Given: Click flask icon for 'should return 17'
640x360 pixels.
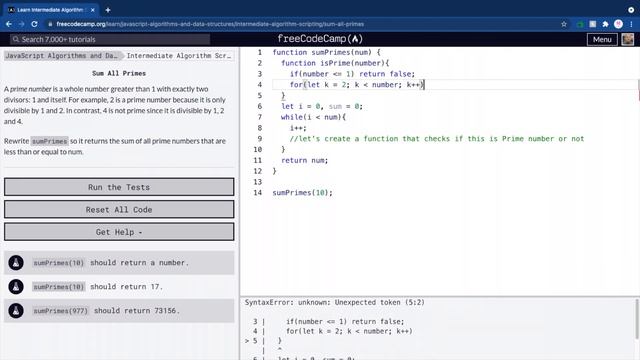Looking at the screenshot, I should pos(16,287).
